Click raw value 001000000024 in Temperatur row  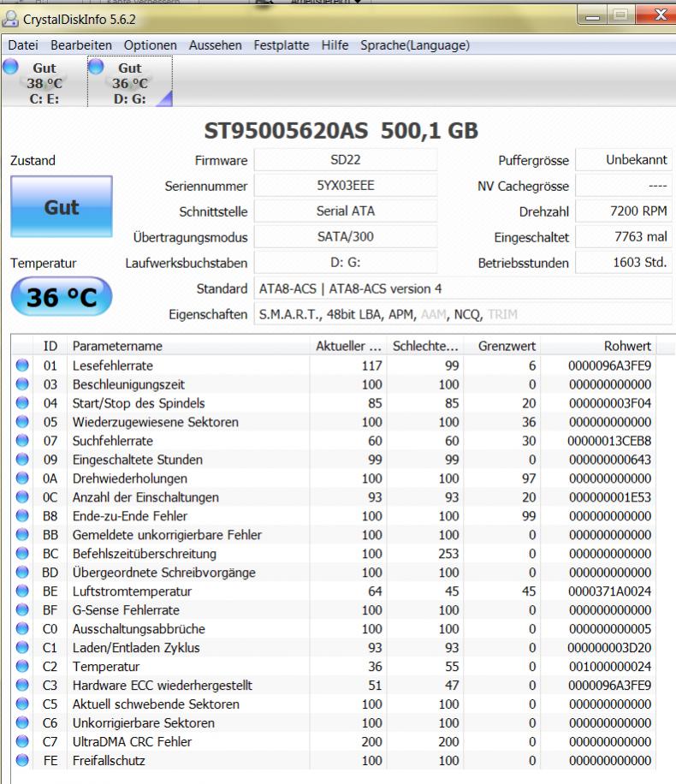609,667
